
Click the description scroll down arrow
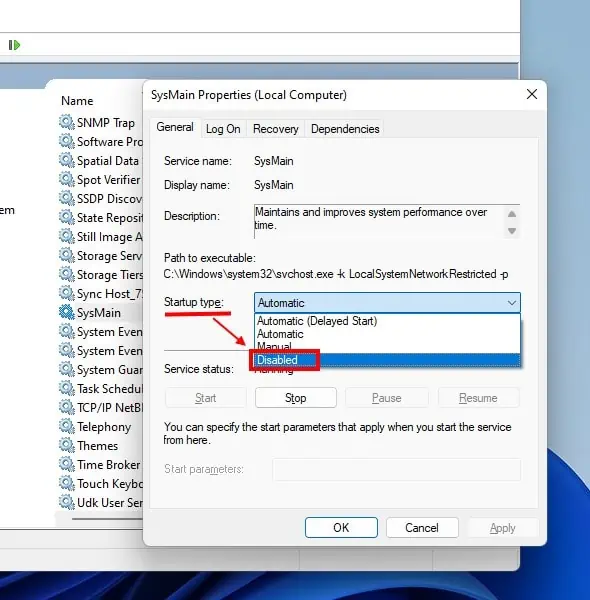pos(512,231)
